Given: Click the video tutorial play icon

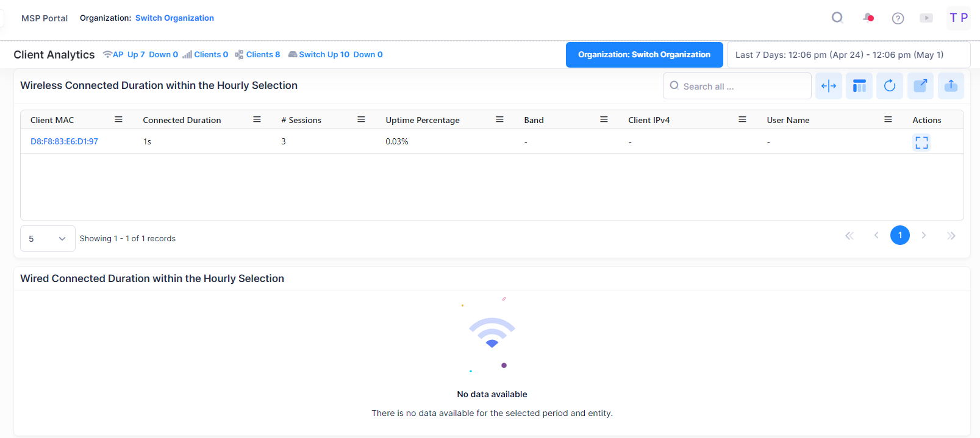Looking at the screenshot, I should [926, 18].
